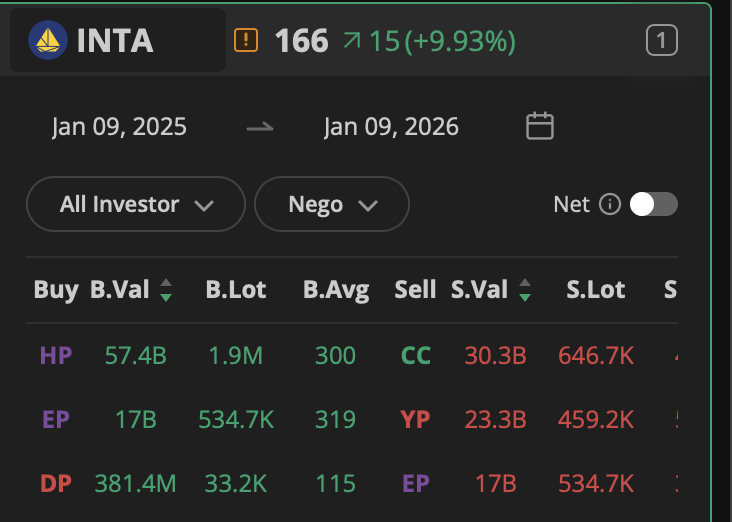Sort by B.Val column arrows
Screen dimensions: 732x522
(166, 290)
